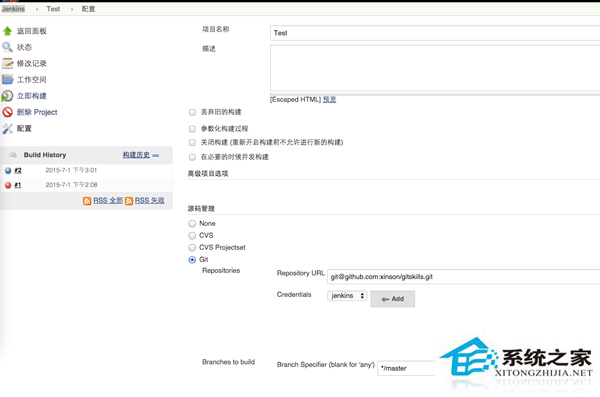Click the blue status ball of build #2
Screen dimensions: 600x397
(x=8, y=170)
